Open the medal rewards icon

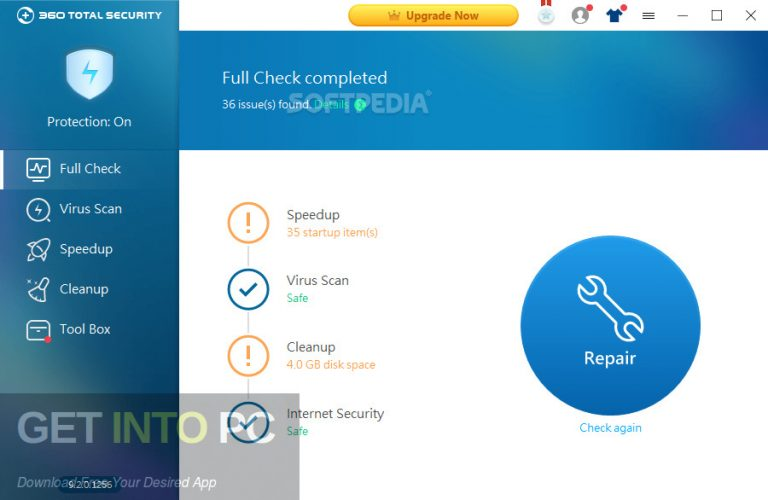[546, 14]
